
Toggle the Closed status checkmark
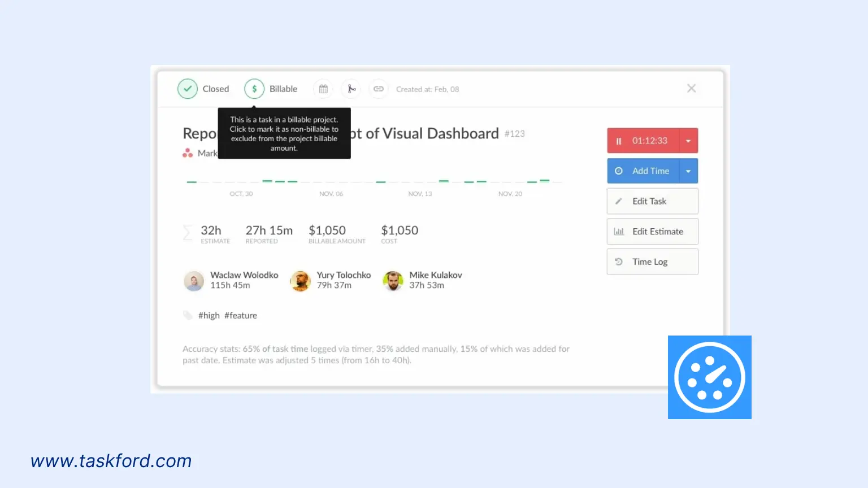tap(188, 89)
